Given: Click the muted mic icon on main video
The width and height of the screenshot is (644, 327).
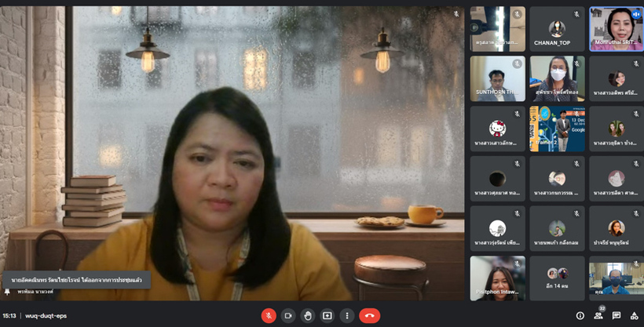Looking at the screenshot, I should tap(456, 14).
